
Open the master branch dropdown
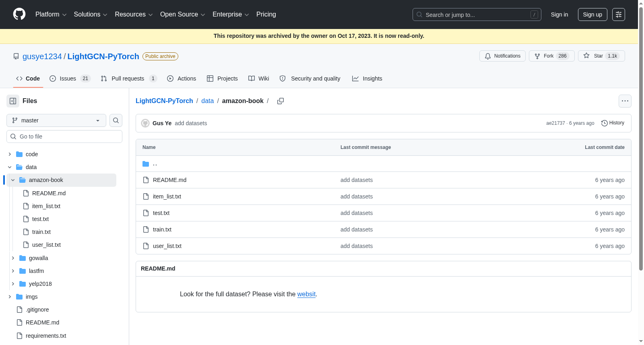coord(56,120)
